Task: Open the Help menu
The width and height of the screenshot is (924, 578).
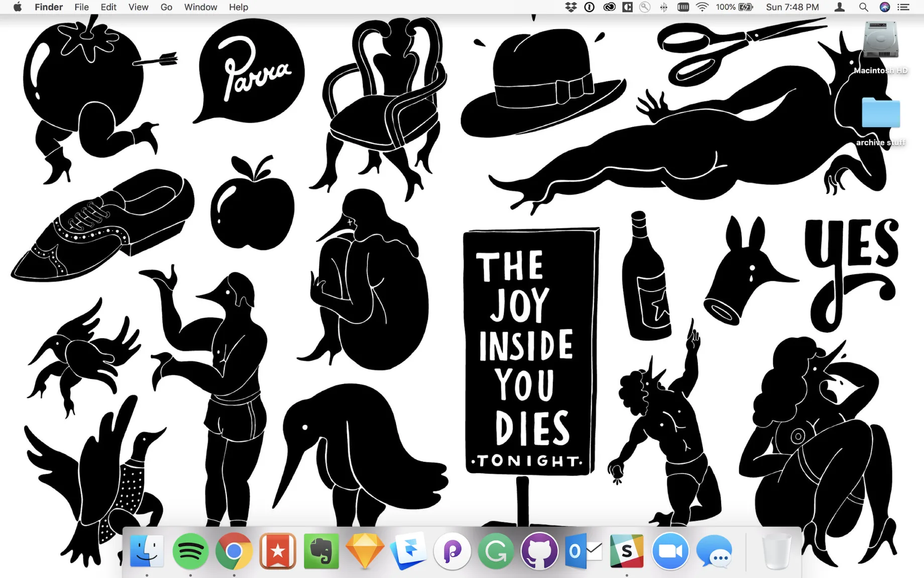Action: click(239, 7)
